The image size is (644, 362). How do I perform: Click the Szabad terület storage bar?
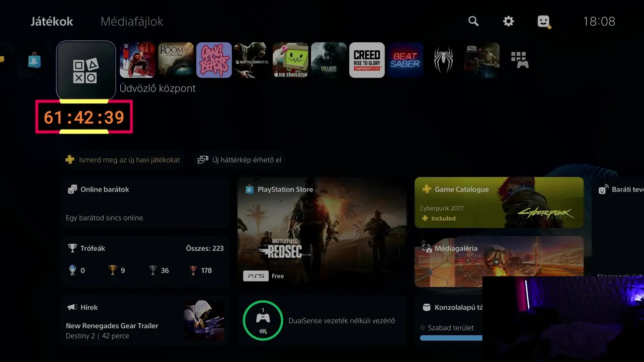[451, 338]
